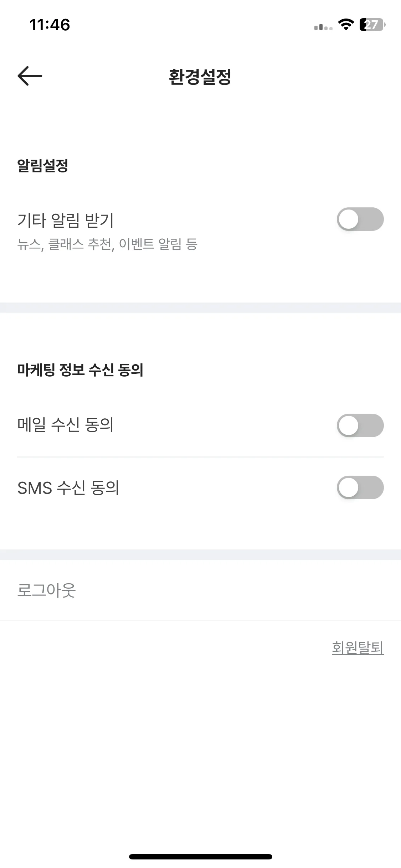Tap the 환경설정 page title
Viewport: 401px width, 868px height.
click(x=200, y=77)
